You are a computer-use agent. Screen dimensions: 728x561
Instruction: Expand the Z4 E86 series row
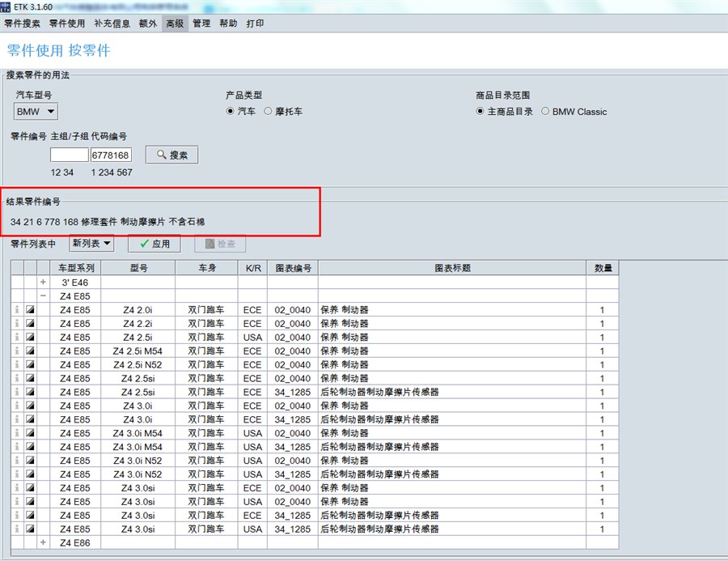click(x=43, y=542)
